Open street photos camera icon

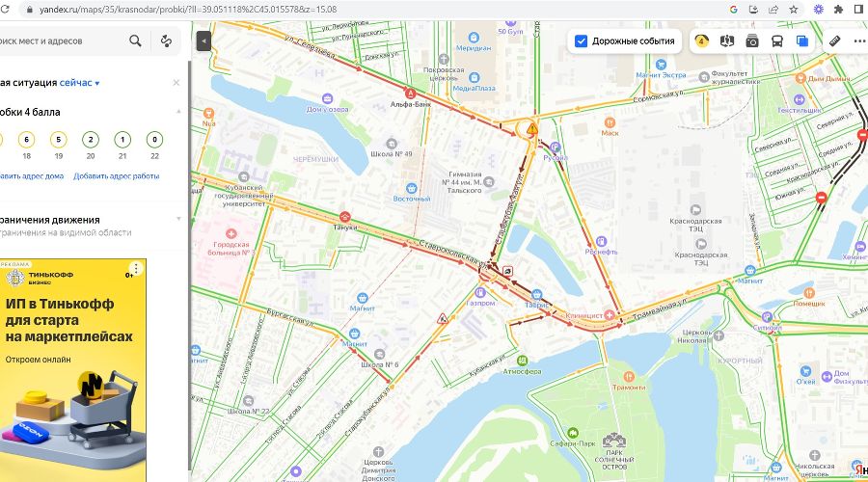751,40
